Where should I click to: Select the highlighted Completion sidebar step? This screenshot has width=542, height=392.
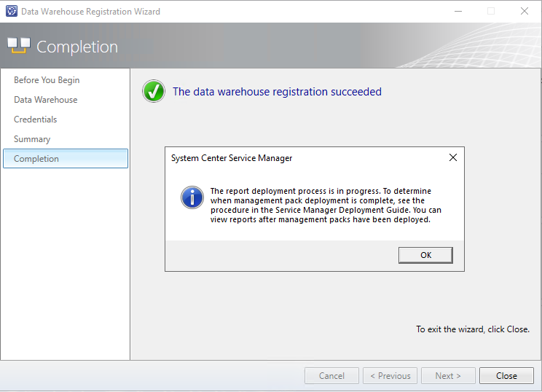(x=66, y=159)
